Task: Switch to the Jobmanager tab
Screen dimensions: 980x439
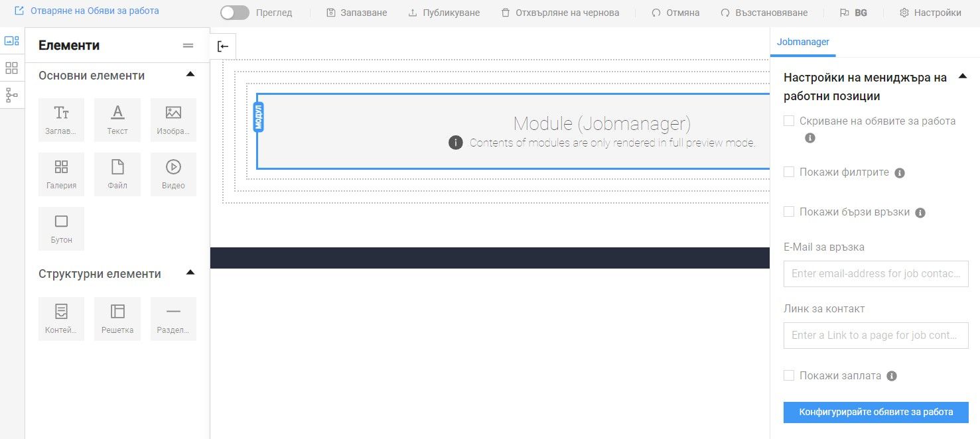Action: (x=803, y=42)
